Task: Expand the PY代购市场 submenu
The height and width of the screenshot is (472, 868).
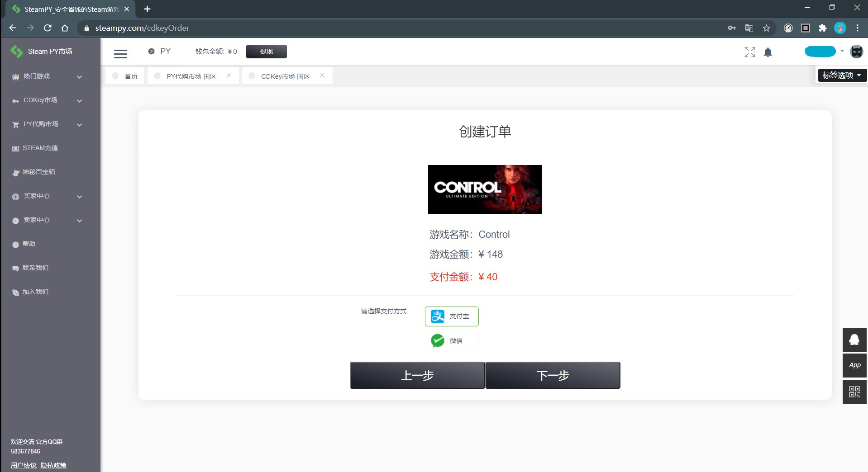Action: [79, 125]
